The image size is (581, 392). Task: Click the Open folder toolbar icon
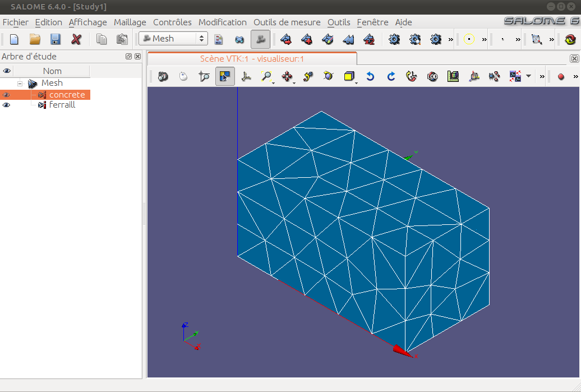click(x=35, y=39)
